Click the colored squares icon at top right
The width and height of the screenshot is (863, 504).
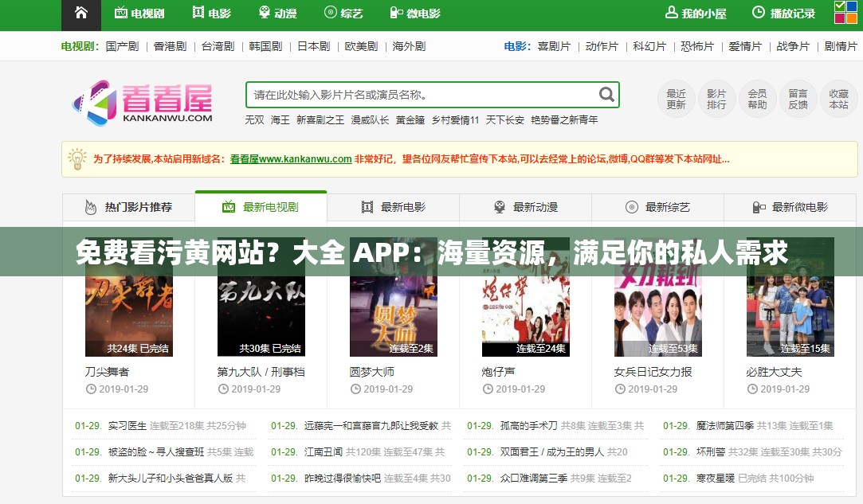[845, 12]
